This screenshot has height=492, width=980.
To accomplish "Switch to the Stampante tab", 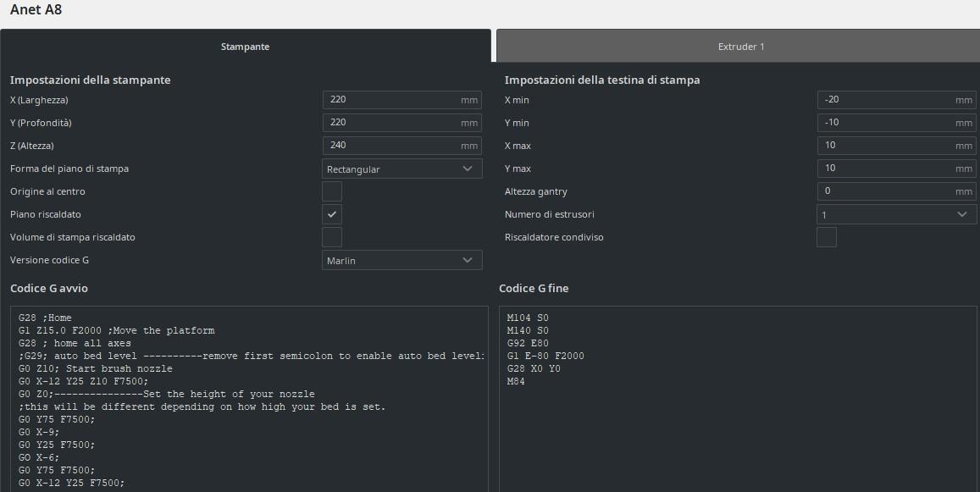I will pos(245,47).
